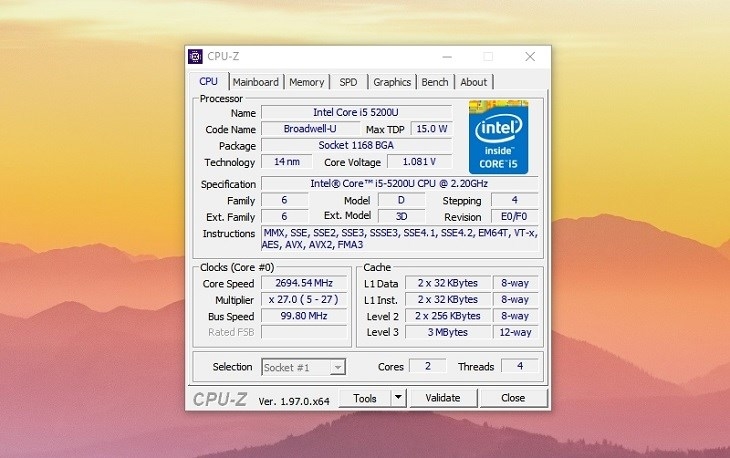Viewport: 730px width, 458px height.
Task: Click the Validate button
Action: pos(443,398)
